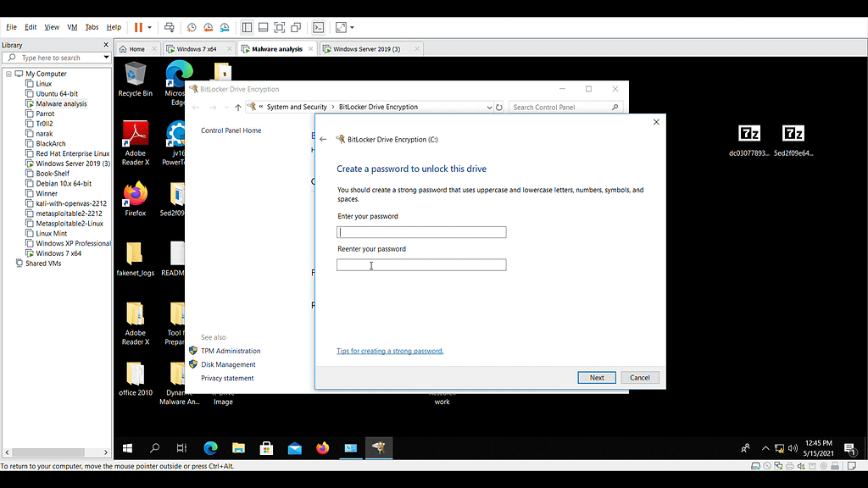
Task: Click the stretch guest display icon
Action: coord(341,27)
